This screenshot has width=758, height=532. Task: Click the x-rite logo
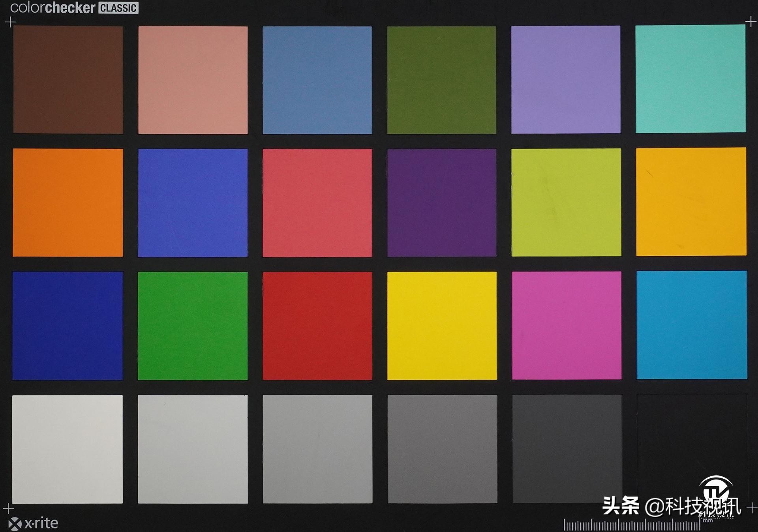click(34, 523)
